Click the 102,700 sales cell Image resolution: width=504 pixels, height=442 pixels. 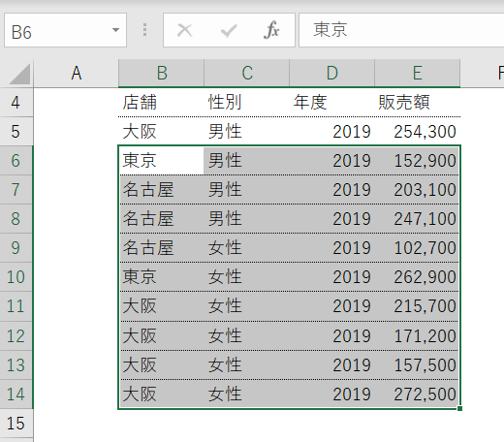point(418,248)
